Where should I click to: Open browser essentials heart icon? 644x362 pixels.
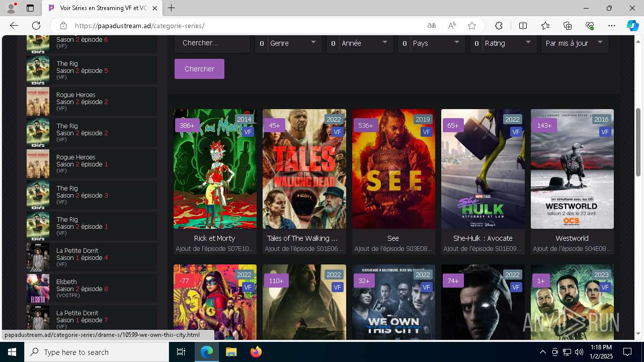[590, 26]
